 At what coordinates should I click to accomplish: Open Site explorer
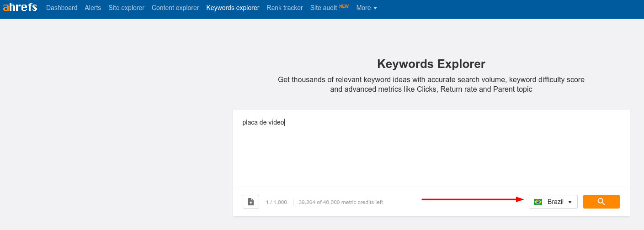(126, 8)
